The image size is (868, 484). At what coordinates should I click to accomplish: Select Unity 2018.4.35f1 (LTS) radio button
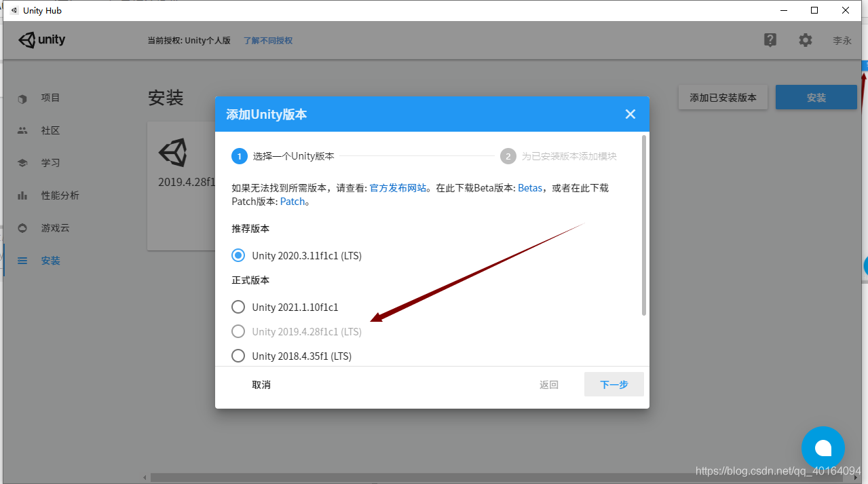coord(238,356)
